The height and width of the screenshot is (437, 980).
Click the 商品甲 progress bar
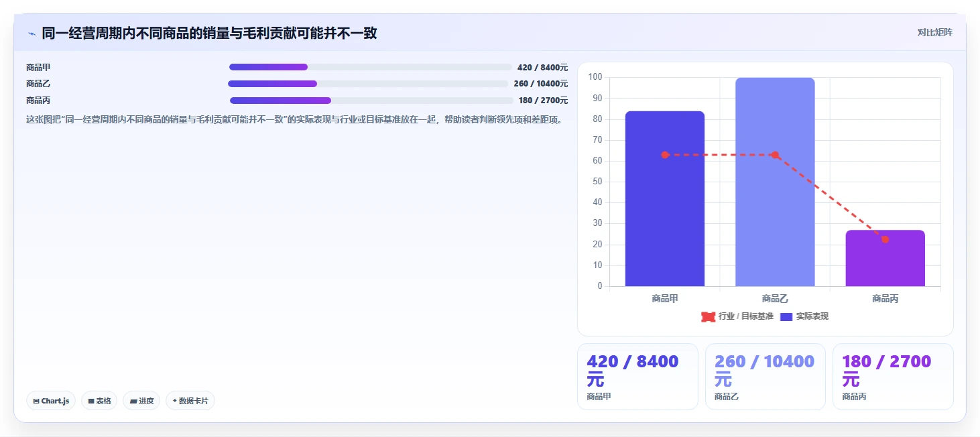[x=370, y=67]
